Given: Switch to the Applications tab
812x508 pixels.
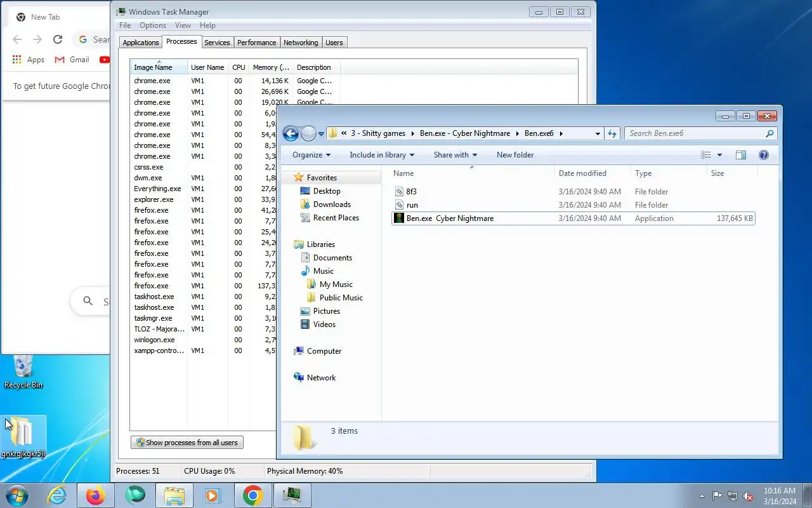Looking at the screenshot, I should 141,43.
